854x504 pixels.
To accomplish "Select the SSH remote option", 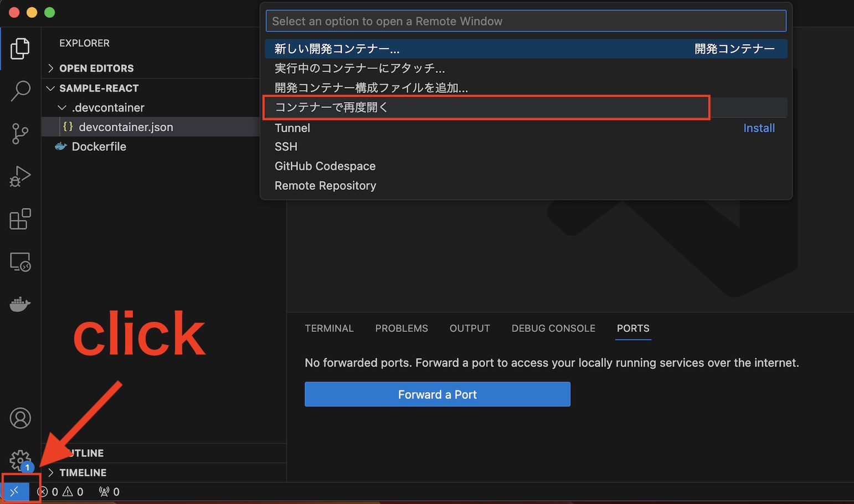I will tap(526, 147).
